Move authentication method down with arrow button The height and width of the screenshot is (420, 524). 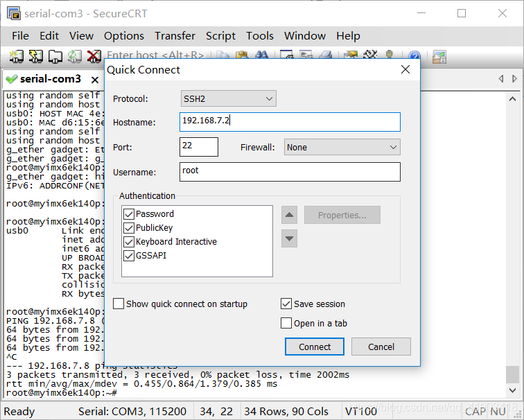click(290, 238)
